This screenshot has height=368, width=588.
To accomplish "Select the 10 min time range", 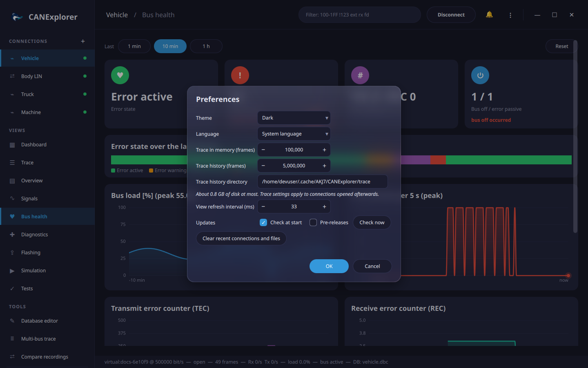I will pos(170,46).
